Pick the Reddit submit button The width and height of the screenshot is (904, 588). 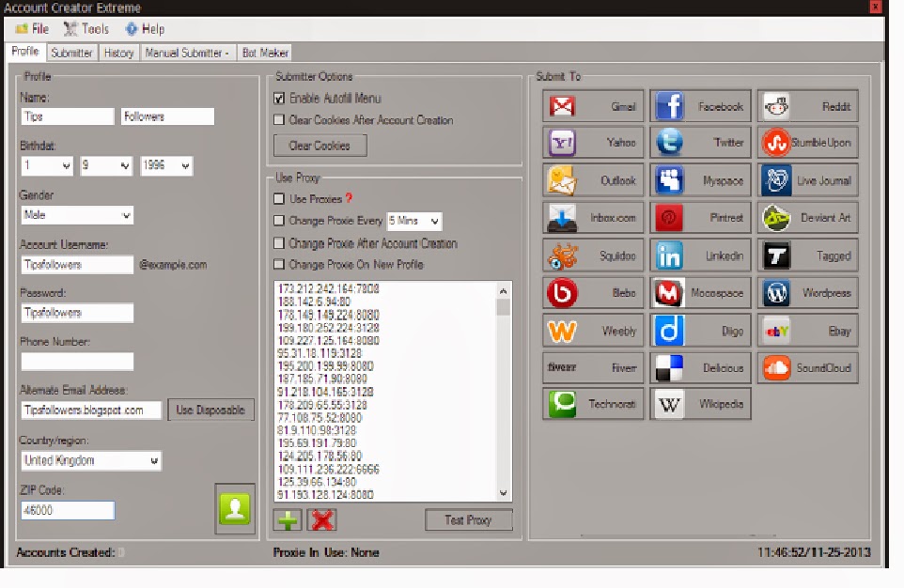pos(808,106)
